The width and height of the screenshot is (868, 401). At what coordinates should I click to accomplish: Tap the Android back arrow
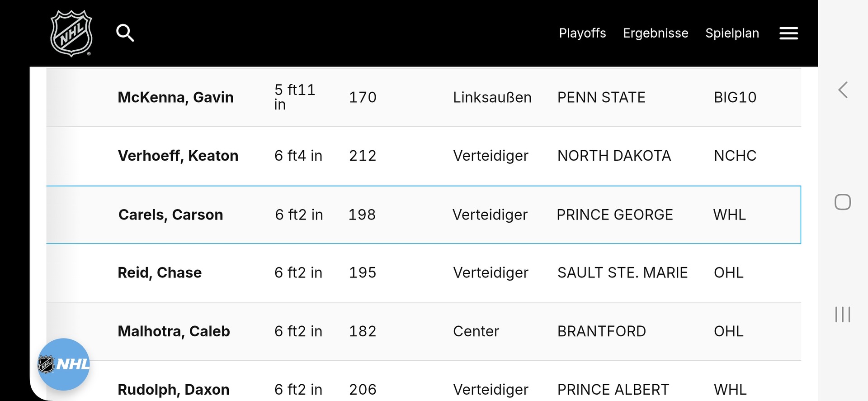coord(843,90)
